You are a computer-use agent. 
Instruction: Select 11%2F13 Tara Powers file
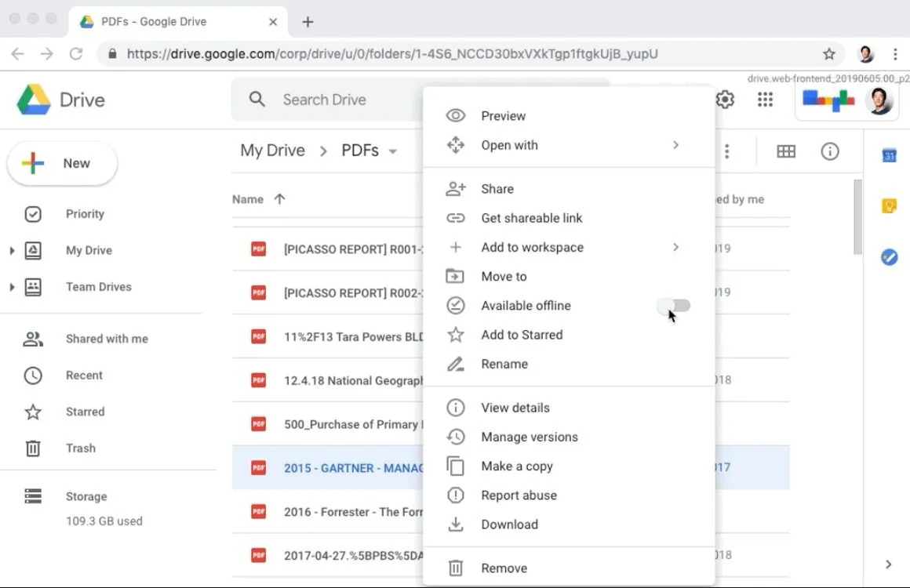(x=353, y=337)
